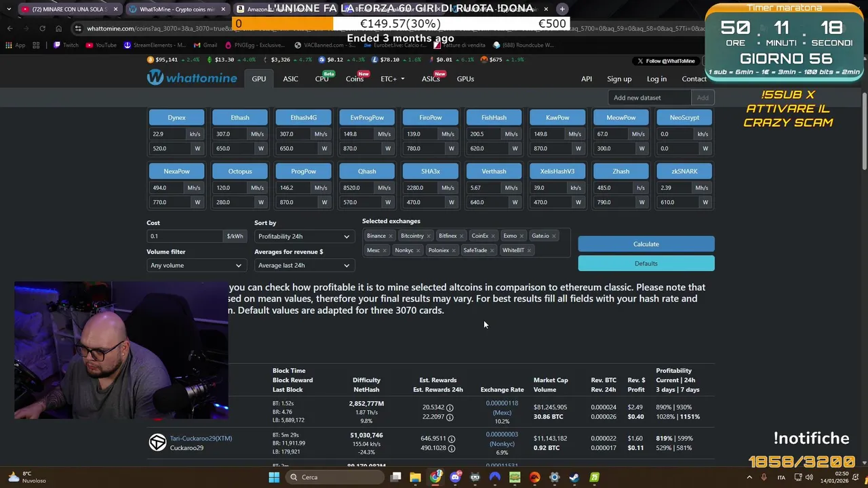Toggle the NeoScrypt algorithm button

pos(684,117)
